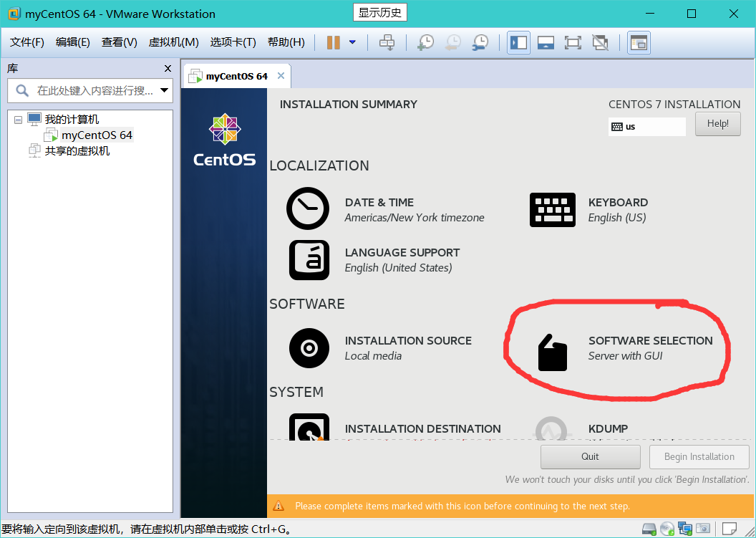This screenshot has width=756, height=538.
Task: Open the power options dropdown arrow beside Pause
Action: (x=352, y=42)
